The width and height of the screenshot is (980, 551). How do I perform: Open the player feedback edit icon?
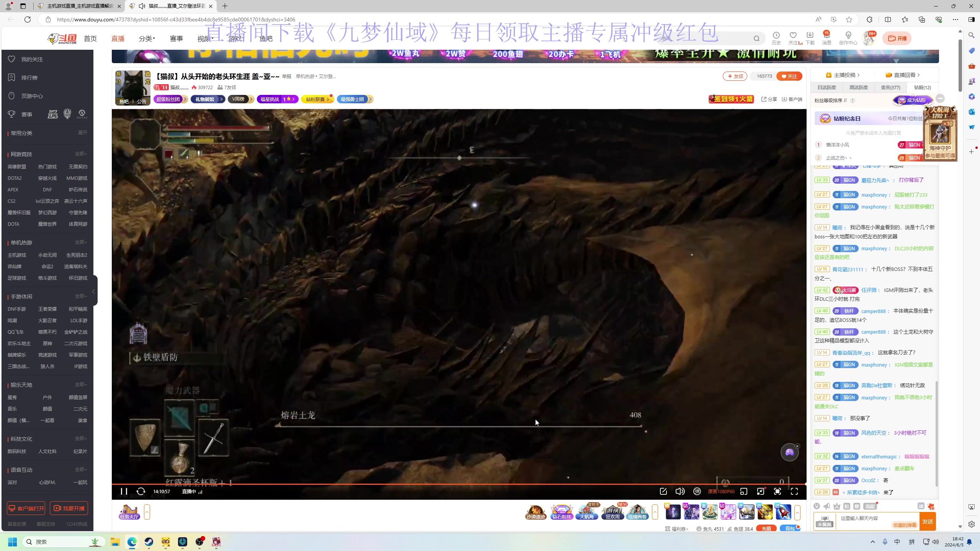[x=663, y=491]
